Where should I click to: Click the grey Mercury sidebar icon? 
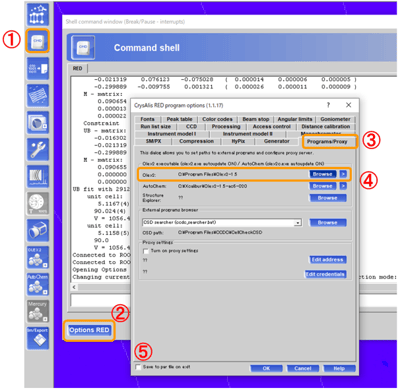point(38,311)
